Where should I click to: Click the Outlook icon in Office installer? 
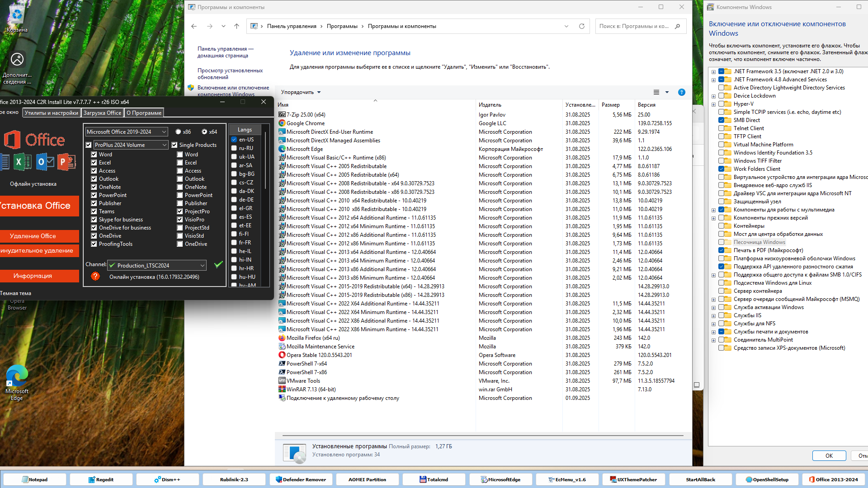click(x=44, y=162)
